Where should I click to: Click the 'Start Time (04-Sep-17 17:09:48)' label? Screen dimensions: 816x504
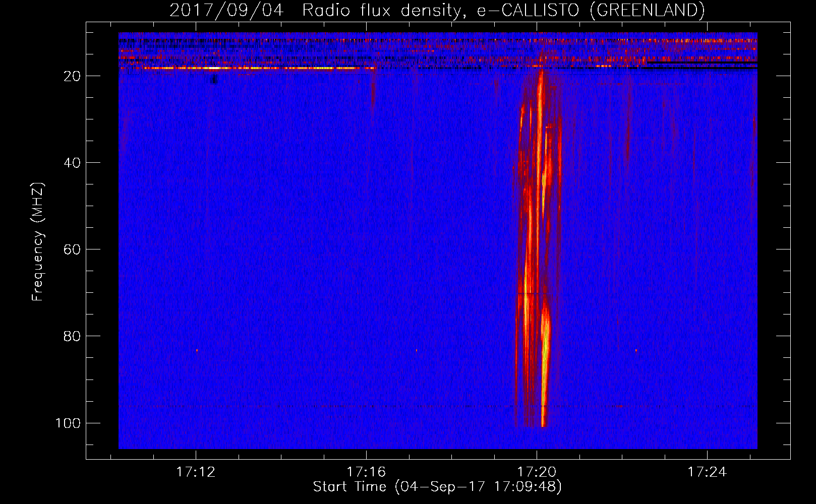(437, 487)
